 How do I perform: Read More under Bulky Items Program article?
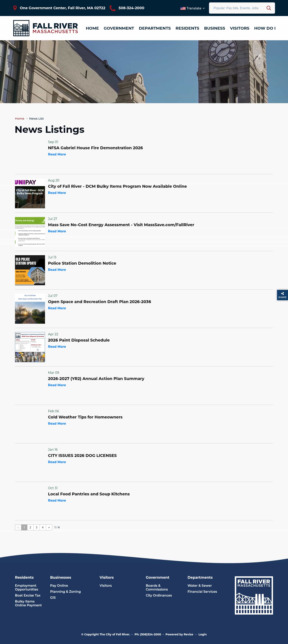click(x=57, y=193)
